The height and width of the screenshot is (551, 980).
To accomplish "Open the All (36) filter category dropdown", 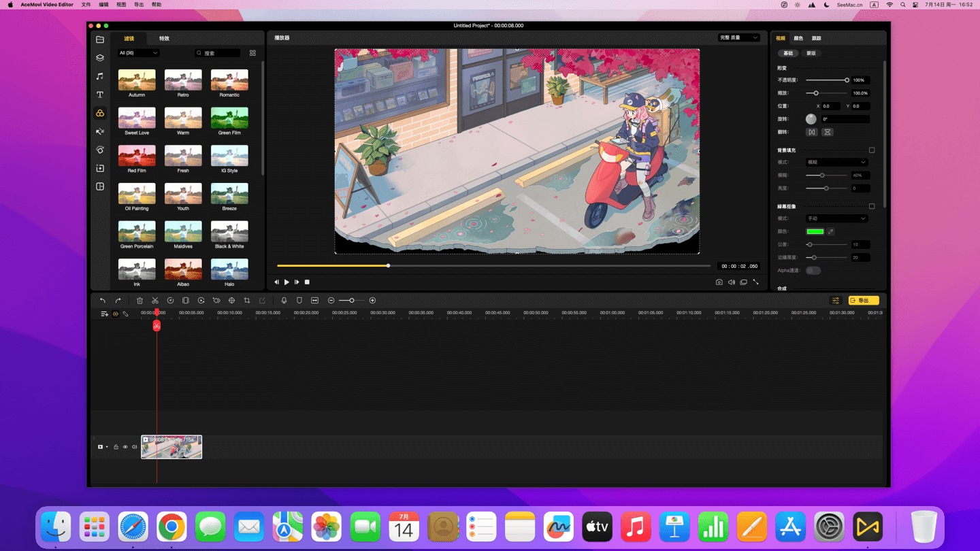I will (139, 53).
